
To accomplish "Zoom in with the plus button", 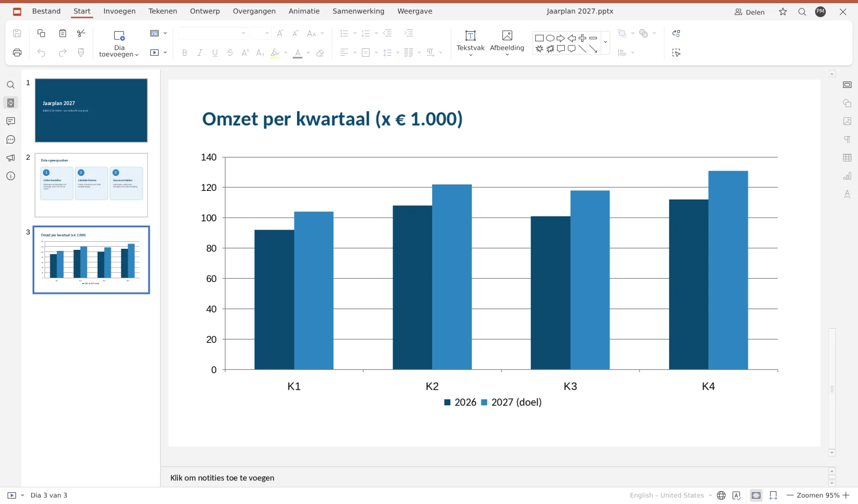I will click(846, 495).
